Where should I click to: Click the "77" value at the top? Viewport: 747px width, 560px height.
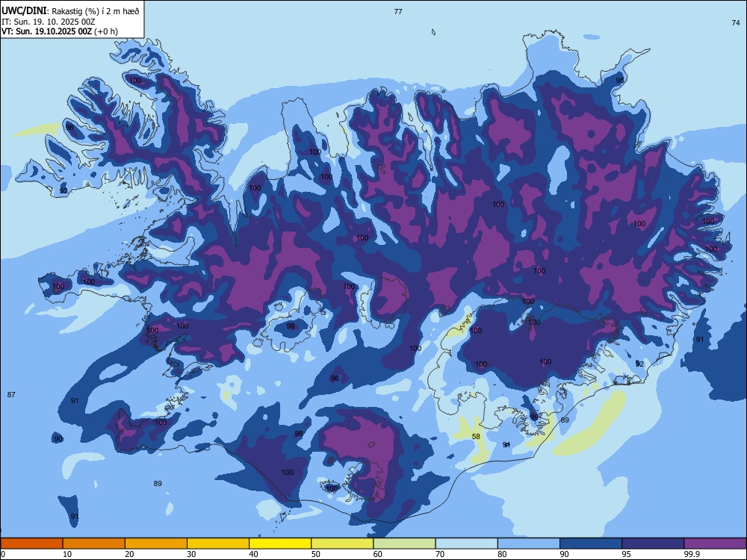tap(398, 11)
